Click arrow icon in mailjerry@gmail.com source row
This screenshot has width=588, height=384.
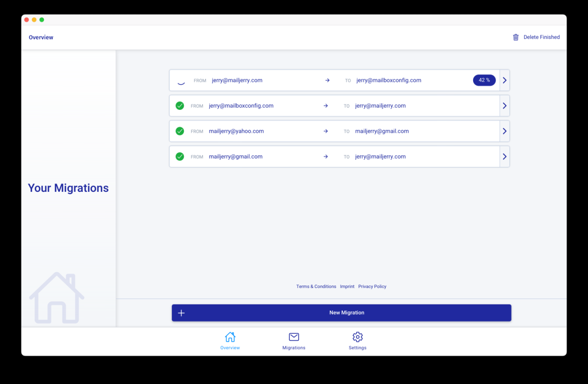pos(326,156)
